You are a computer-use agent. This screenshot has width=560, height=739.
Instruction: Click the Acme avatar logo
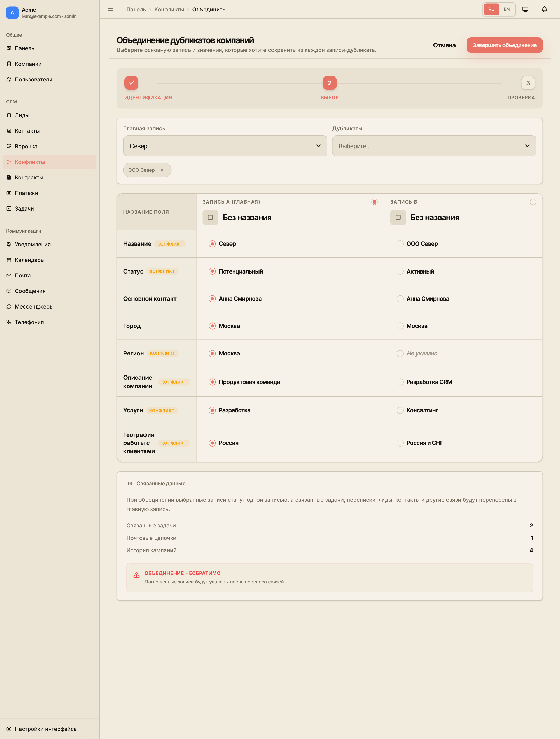pyautogui.click(x=12, y=13)
